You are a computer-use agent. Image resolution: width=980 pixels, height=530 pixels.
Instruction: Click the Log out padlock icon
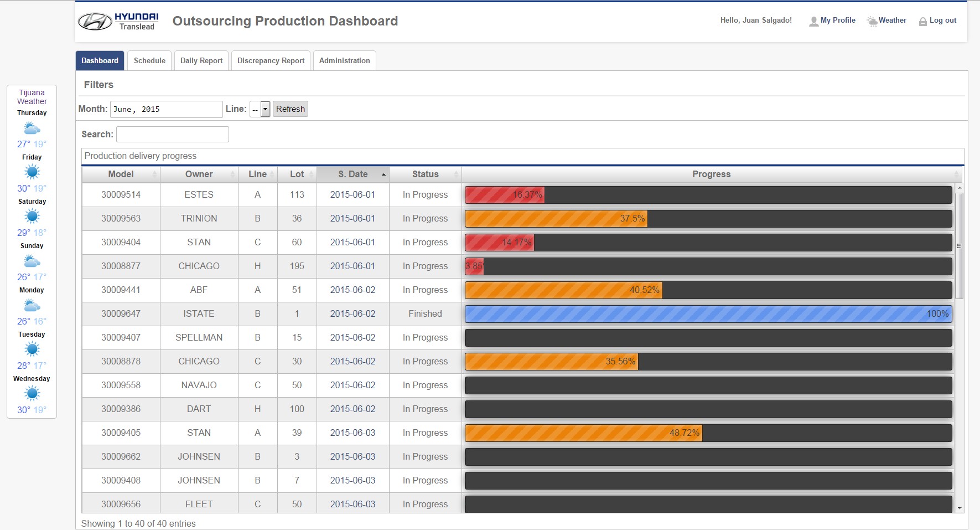click(922, 22)
